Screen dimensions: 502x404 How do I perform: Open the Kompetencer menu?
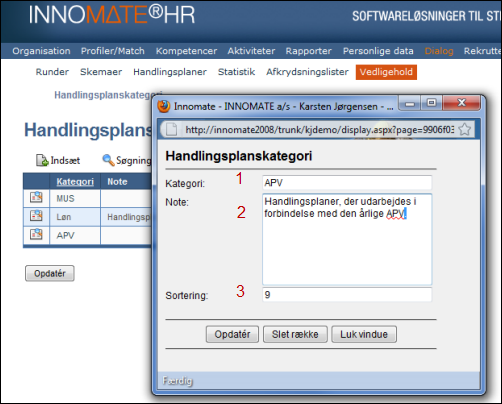click(x=186, y=51)
